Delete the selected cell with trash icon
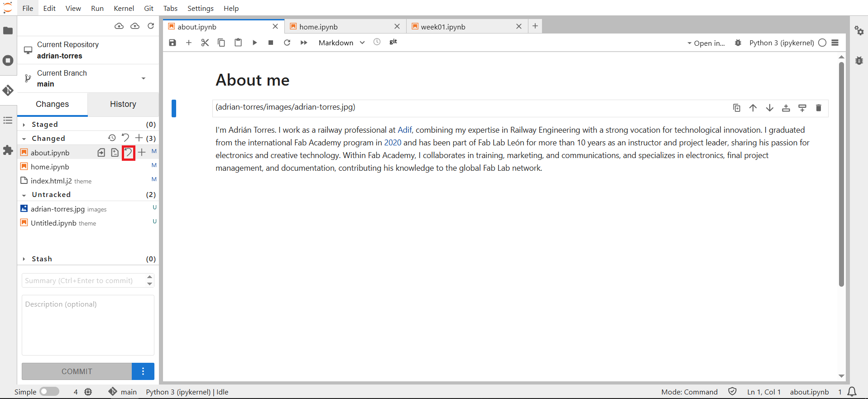 [818, 108]
